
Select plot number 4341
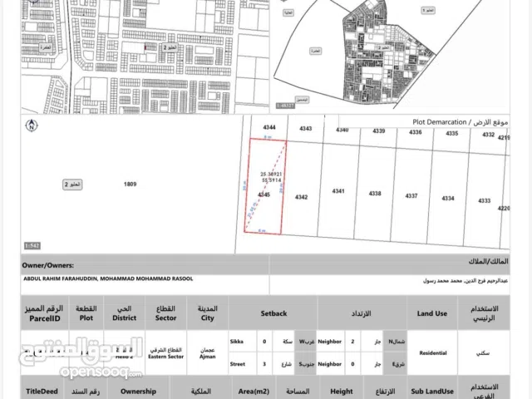click(338, 191)
